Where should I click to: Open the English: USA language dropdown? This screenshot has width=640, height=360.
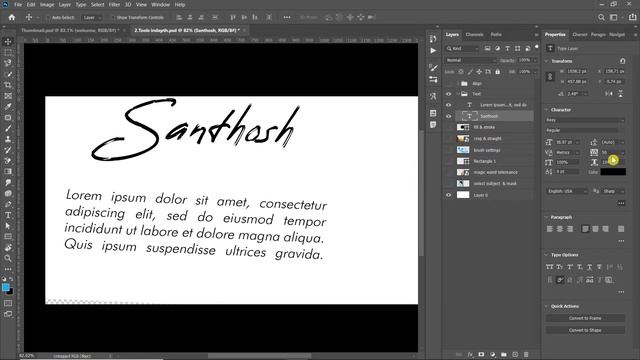tap(567, 191)
